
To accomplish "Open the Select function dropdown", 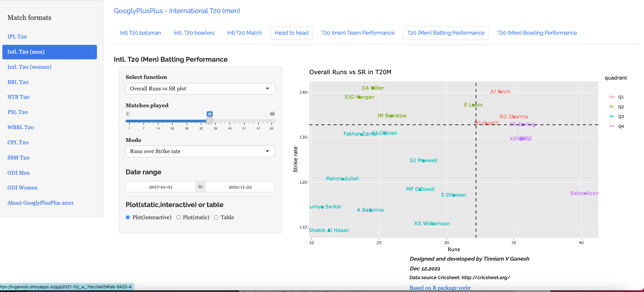I will tap(200, 89).
